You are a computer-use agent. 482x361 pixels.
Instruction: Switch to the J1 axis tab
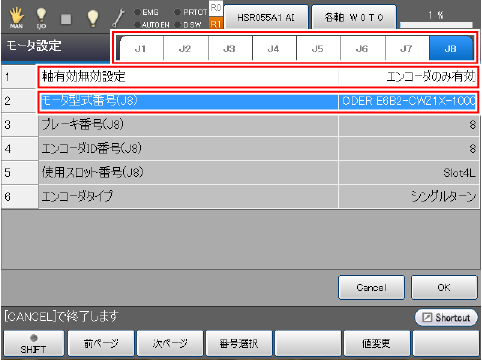click(x=141, y=49)
